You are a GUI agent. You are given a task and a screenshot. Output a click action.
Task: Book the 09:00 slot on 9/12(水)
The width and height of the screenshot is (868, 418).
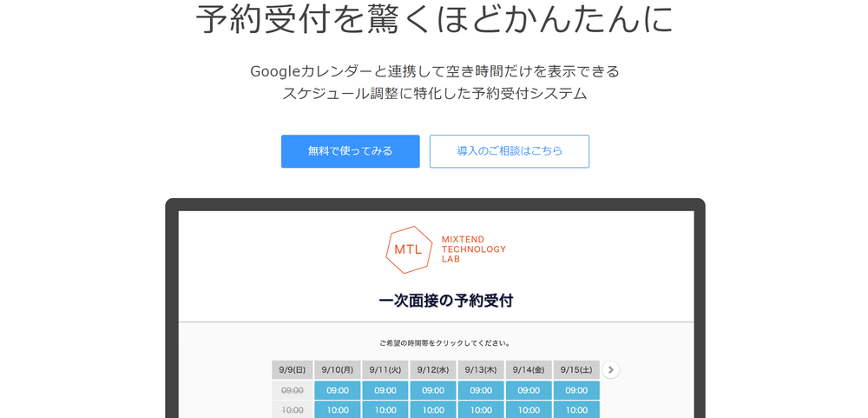coord(433,390)
